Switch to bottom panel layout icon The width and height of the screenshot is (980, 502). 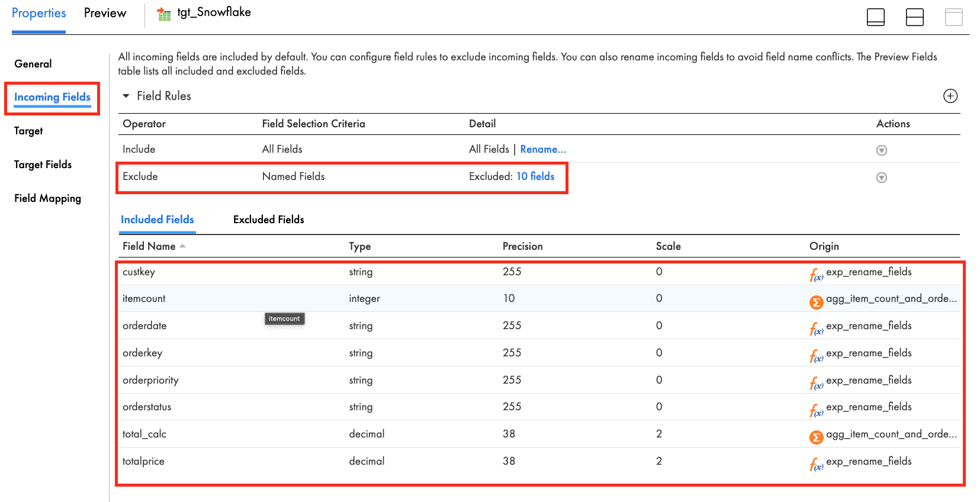coord(875,17)
